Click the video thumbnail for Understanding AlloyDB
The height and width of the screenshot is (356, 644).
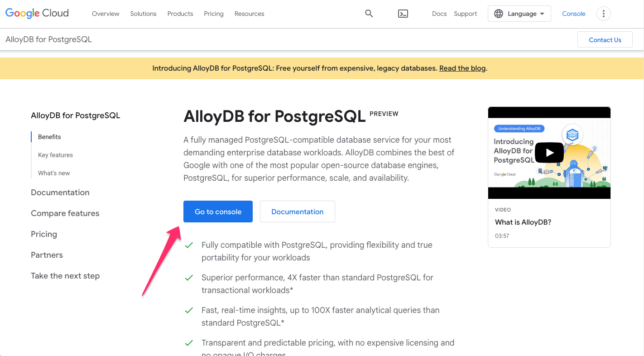coord(519,128)
